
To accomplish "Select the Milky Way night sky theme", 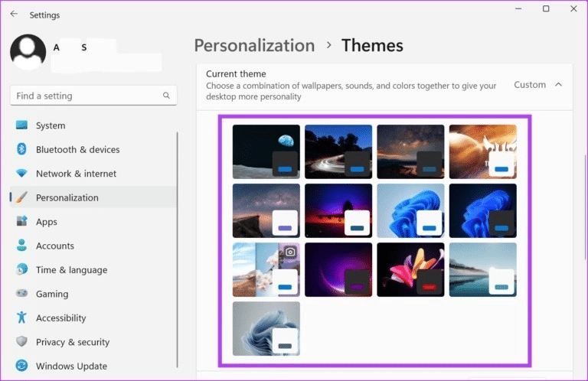I will click(x=410, y=151).
